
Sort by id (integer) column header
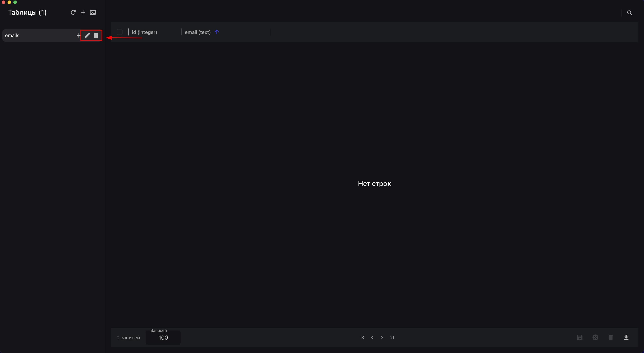click(x=145, y=32)
